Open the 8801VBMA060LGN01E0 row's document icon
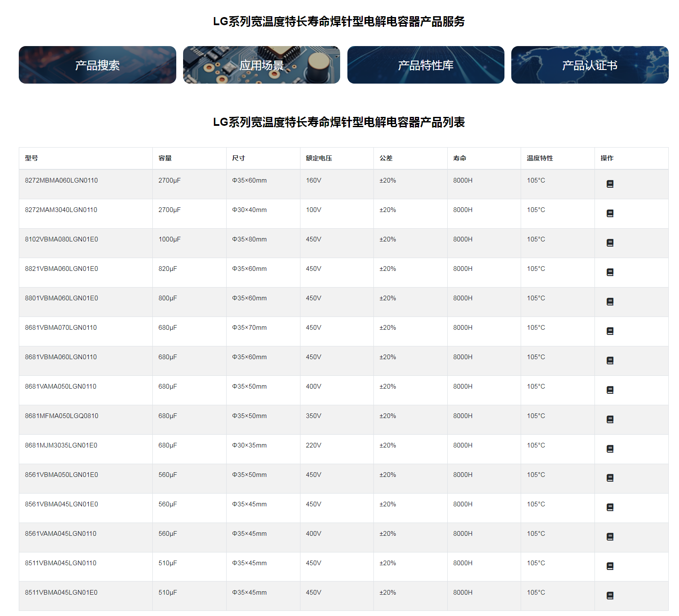The width and height of the screenshot is (679, 616). point(610,302)
